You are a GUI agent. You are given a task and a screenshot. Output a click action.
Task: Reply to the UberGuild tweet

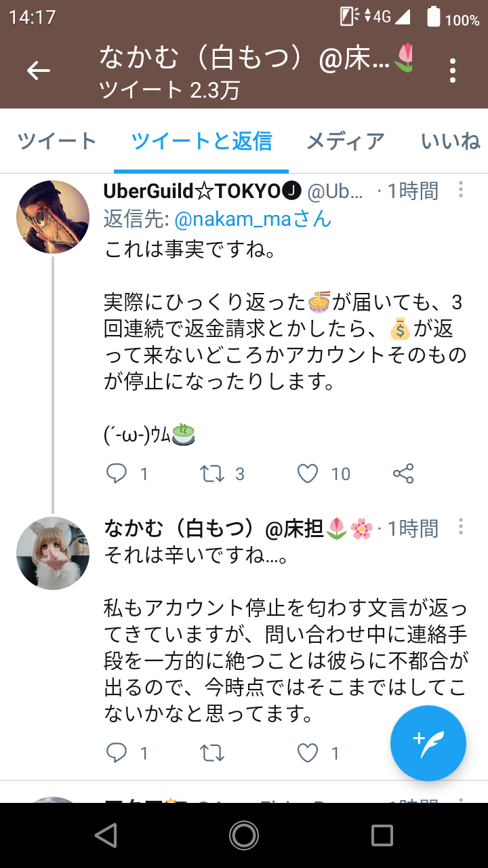pyautogui.click(x=117, y=473)
